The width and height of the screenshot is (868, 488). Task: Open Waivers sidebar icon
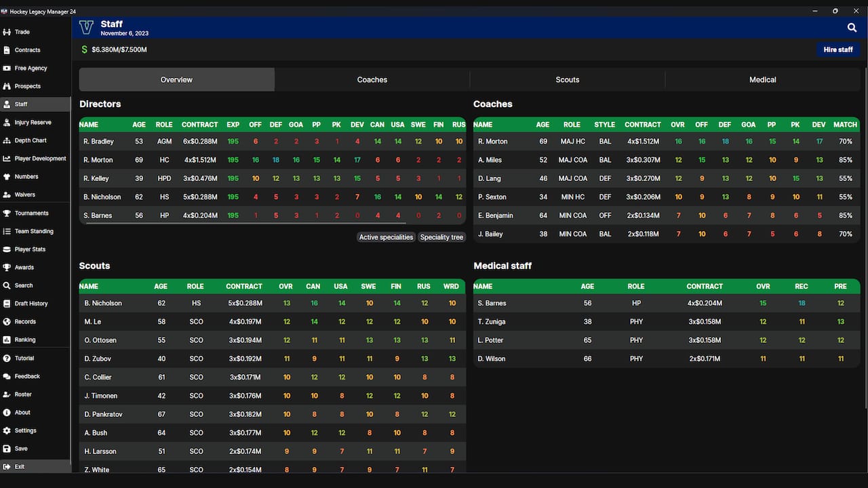pyautogui.click(x=7, y=195)
